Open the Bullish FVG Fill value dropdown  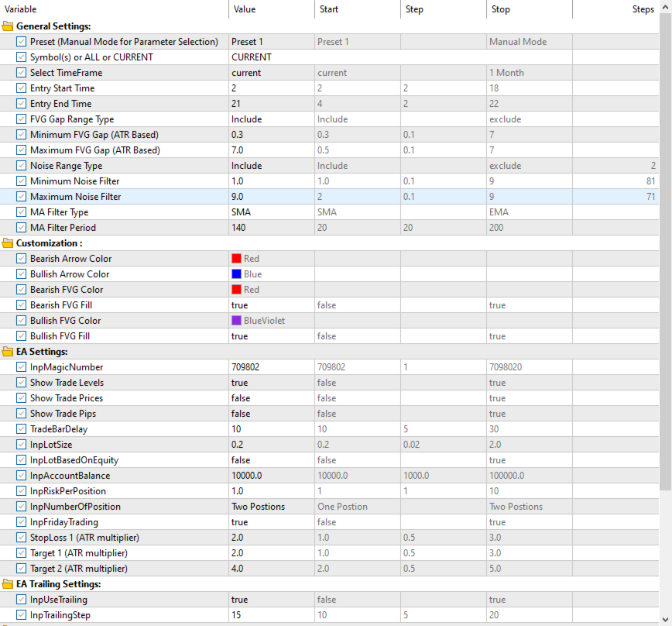(272, 335)
